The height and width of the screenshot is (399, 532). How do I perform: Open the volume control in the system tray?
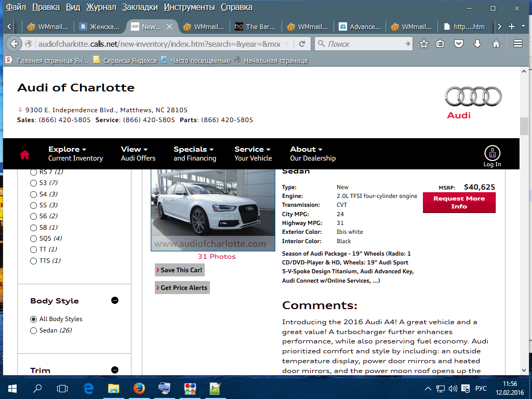tap(453, 389)
